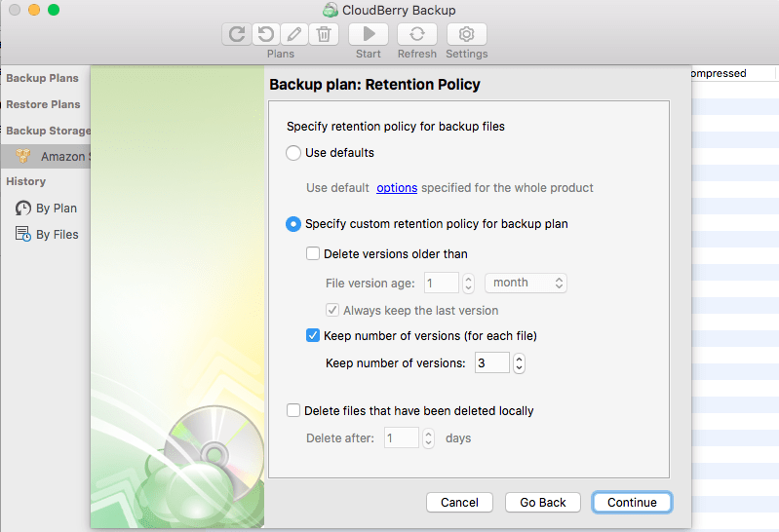779x532 pixels.
Task: Click the Go Back button
Action: (x=542, y=502)
